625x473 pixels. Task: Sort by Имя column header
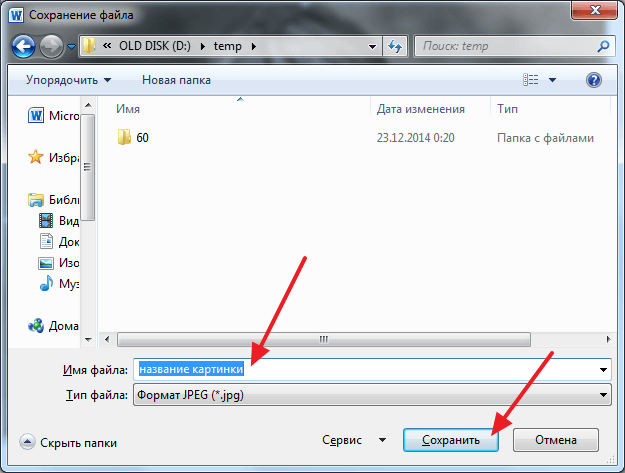(128, 109)
